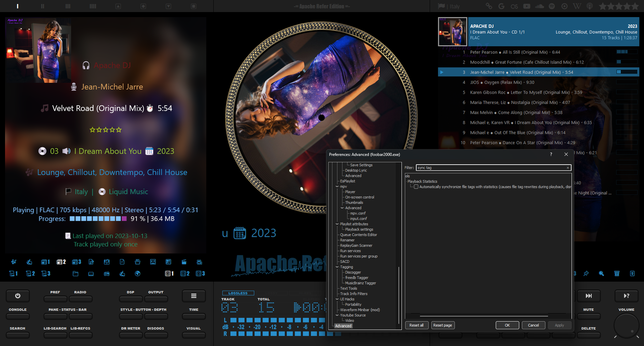Clear the filter text with X
This screenshot has height=346, width=644.
tap(568, 168)
